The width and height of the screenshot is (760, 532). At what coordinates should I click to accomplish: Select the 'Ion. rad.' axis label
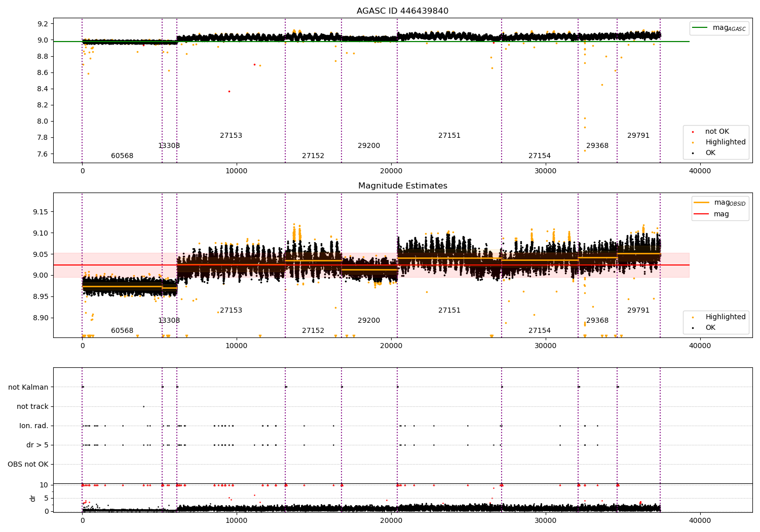click(x=34, y=426)
